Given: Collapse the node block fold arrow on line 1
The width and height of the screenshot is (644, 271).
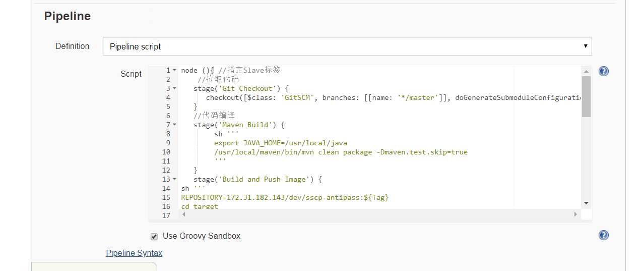Looking at the screenshot, I should (x=174, y=70).
